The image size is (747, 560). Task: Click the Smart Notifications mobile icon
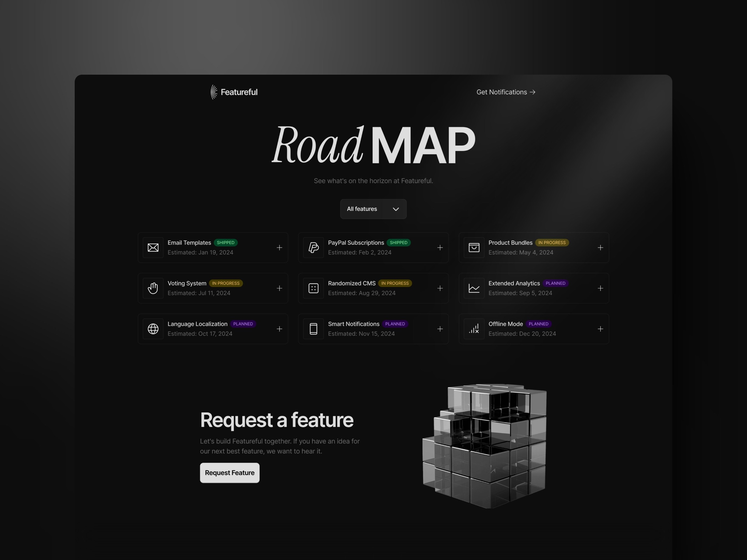313,328
